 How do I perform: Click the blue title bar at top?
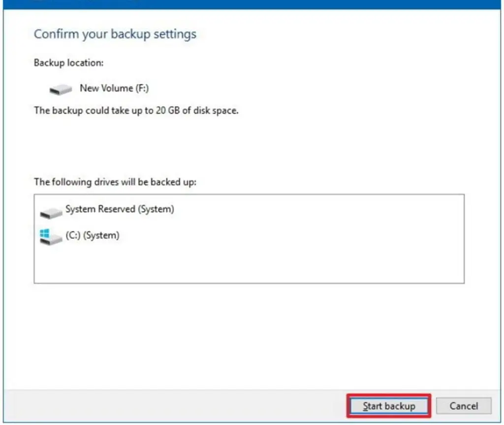coord(295,4)
